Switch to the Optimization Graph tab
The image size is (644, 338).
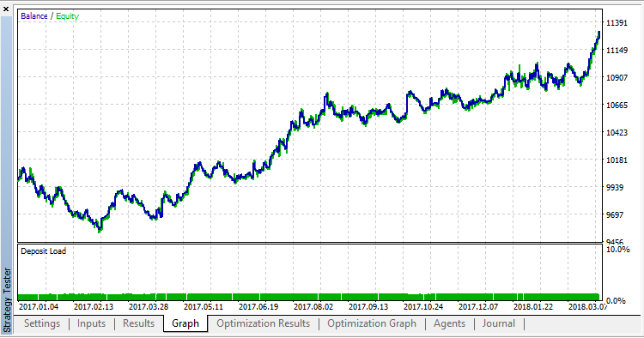372,323
